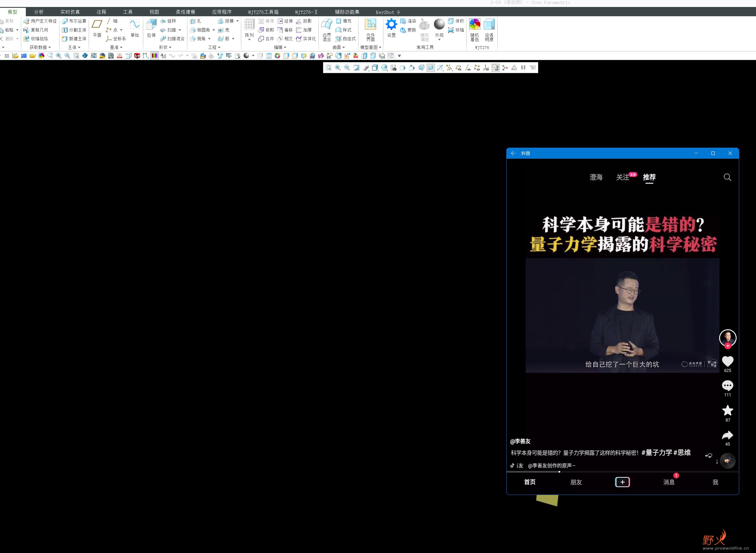Open the WJT276工具箱 ribbon tab

point(263,12)
